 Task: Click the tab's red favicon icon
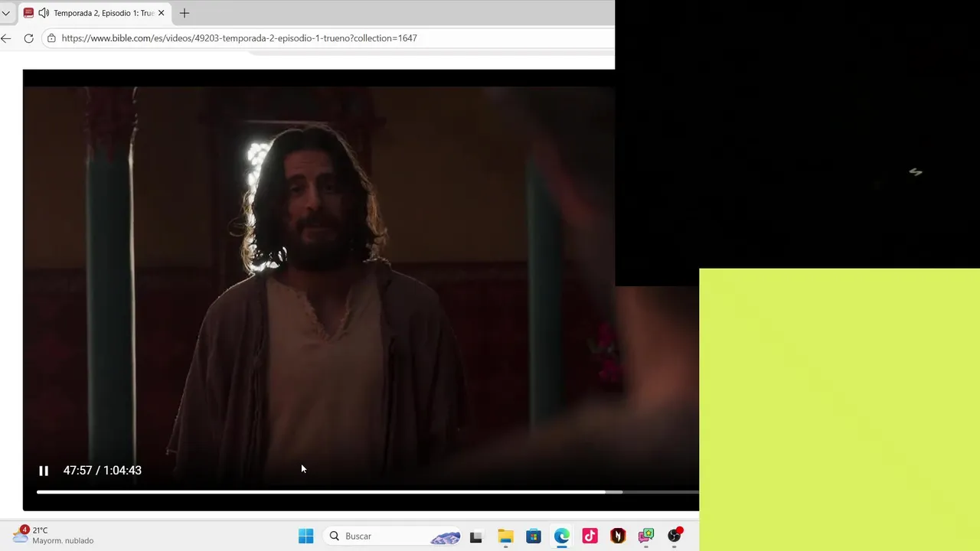(x=28, y=13)
